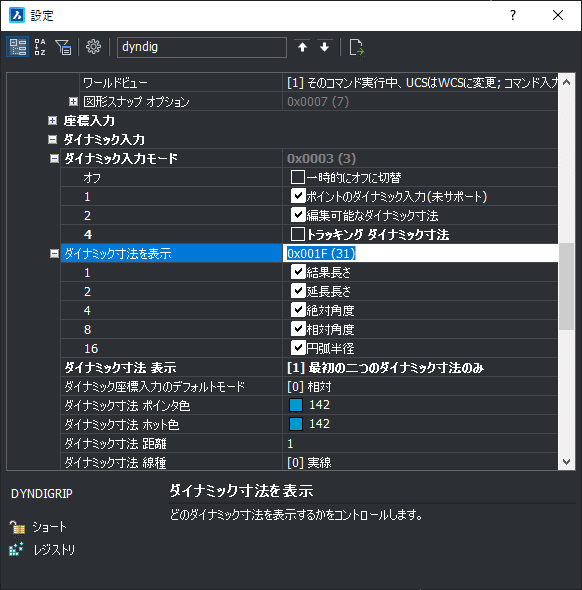Select ダイナミック入力モード row label
Viewport: 582px width, 590px height.
(x=120, y=159)
